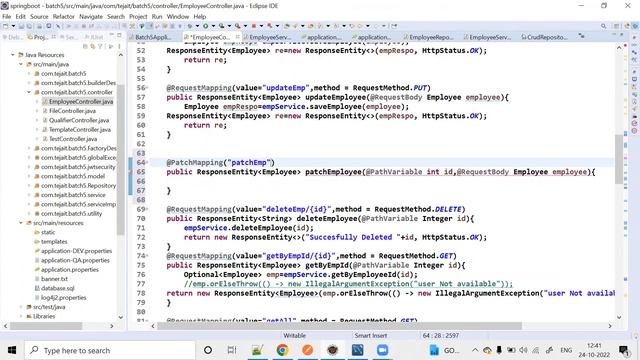
Task: Select banner.txt in resources
Action: coord(54,279)
